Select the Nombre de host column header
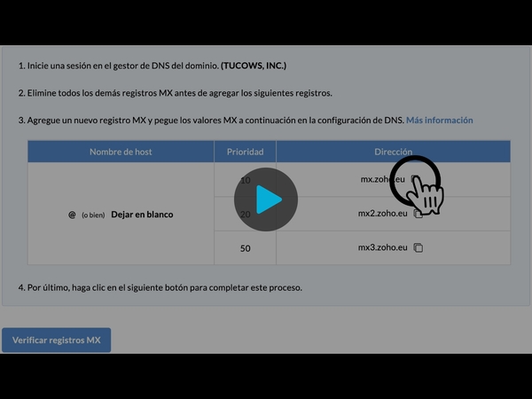Screen dimensions: 532x399 click(121, 152)
